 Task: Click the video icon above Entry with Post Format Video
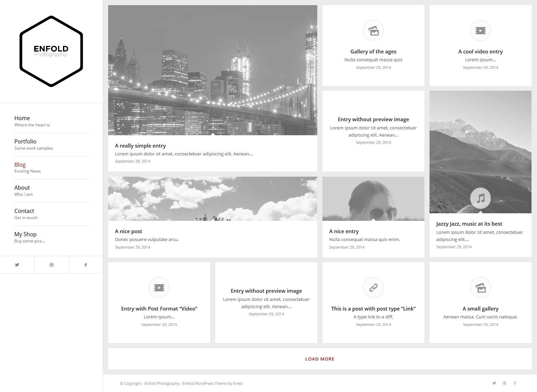pos(159,288)
